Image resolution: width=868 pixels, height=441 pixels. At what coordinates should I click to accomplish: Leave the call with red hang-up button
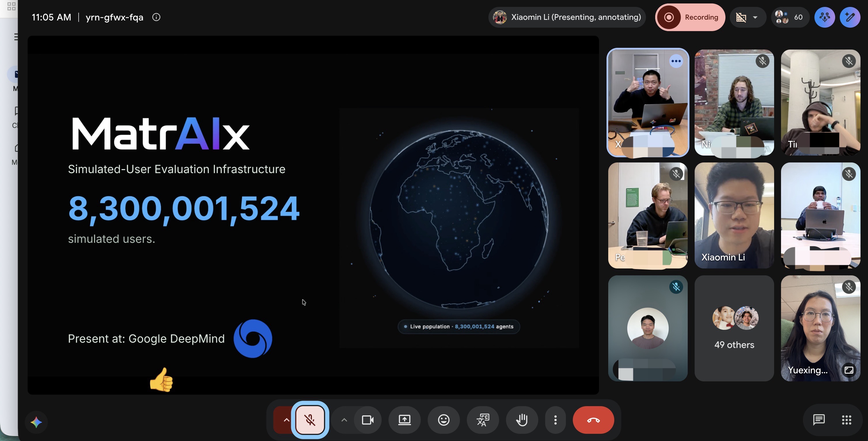coord(593,420)
